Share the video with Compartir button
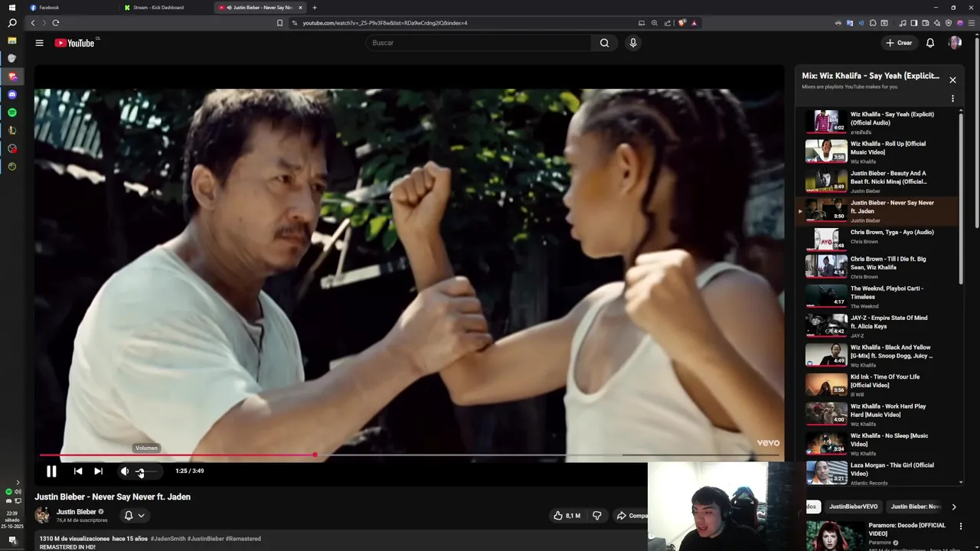The height and width of the screenshot is (551, 980). pyautogui.click(x=631, y=516)
